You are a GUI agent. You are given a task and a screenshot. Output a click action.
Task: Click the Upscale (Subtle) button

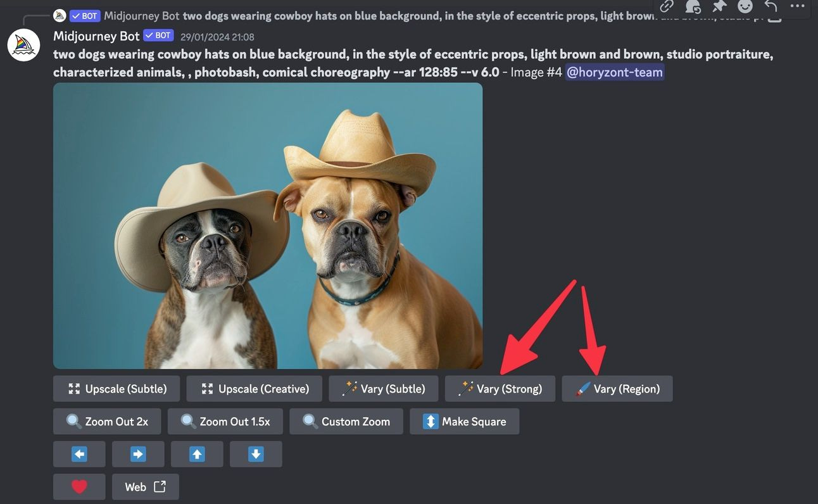coord(116,389)
